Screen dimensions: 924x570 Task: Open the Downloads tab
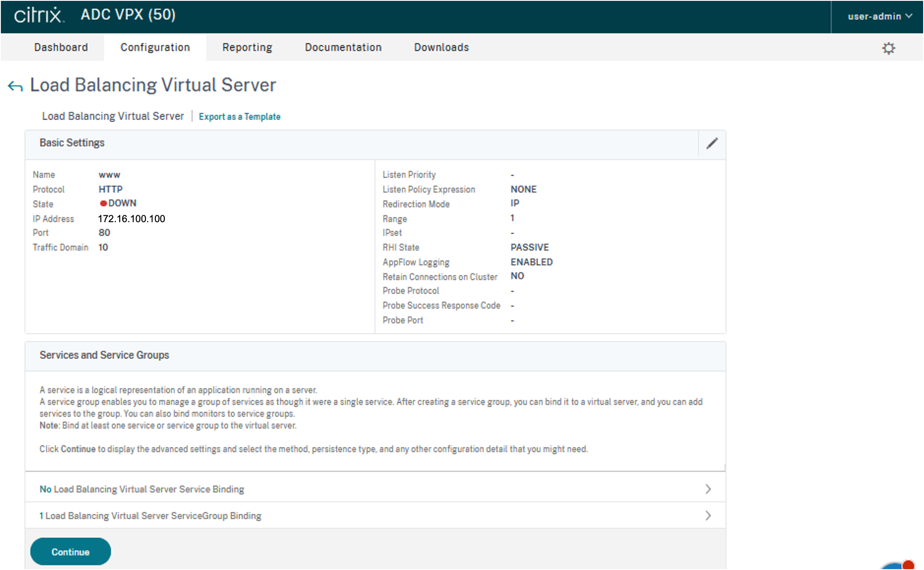click(441, 47)
